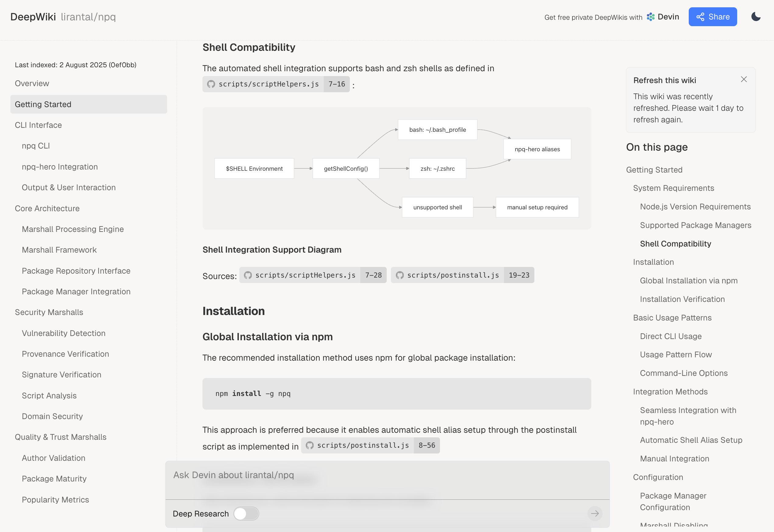Jump to Supported Package Managers
Image resolution: width=774 pixels, height=532 pixels.
[695, 225]
